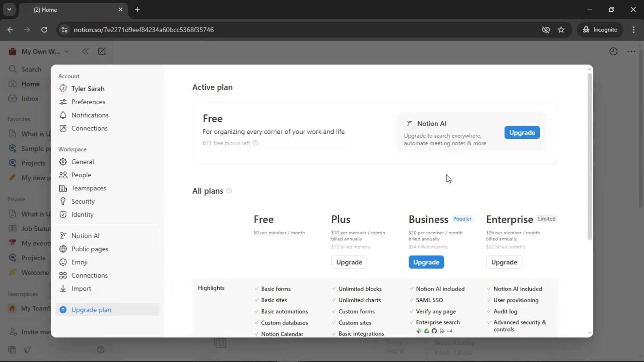Click the third-party cookies eye icon
Viewport: 644px width, 362px height.
pos(546,29)
